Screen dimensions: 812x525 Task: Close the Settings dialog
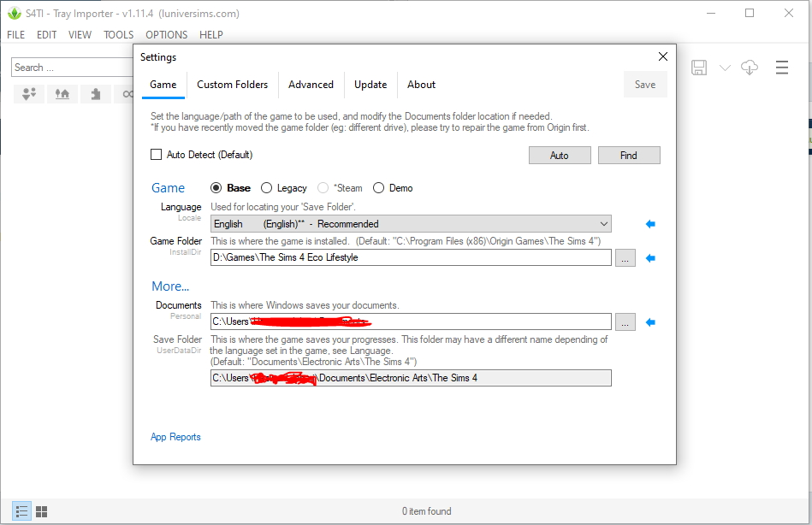coord(663,56)
